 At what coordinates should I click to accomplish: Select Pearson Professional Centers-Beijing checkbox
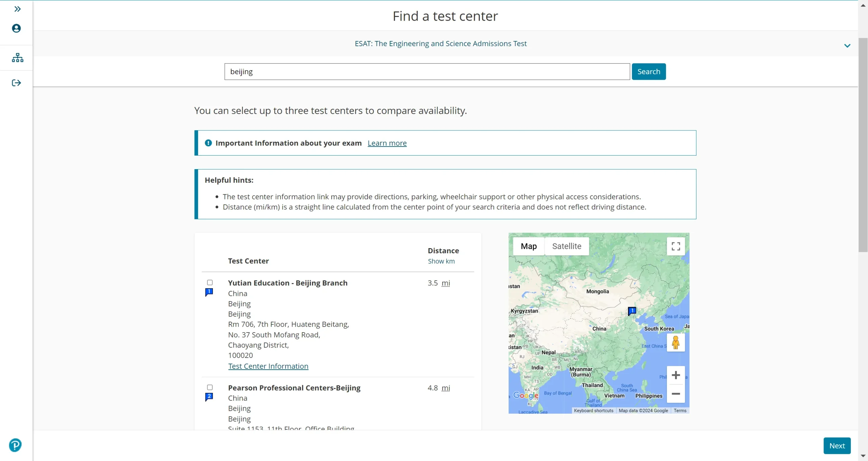pos(210,387)
